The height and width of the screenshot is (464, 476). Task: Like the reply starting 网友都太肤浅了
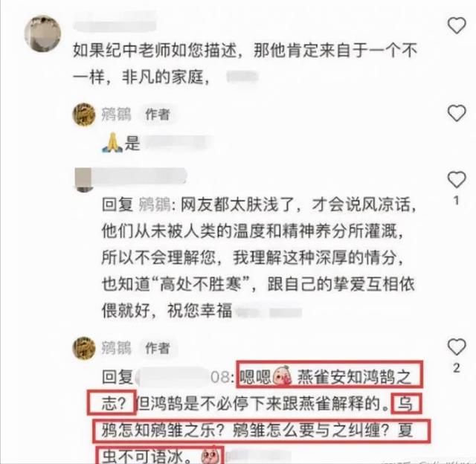point(457,179)
